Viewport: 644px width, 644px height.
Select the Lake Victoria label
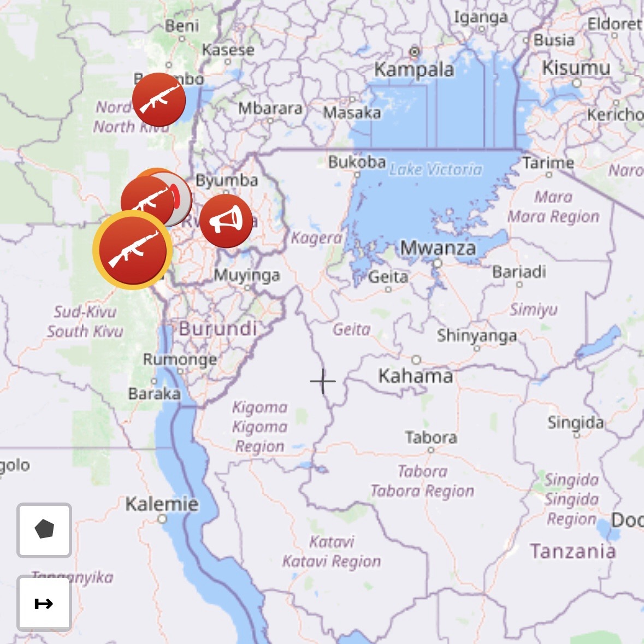[435, 169]
